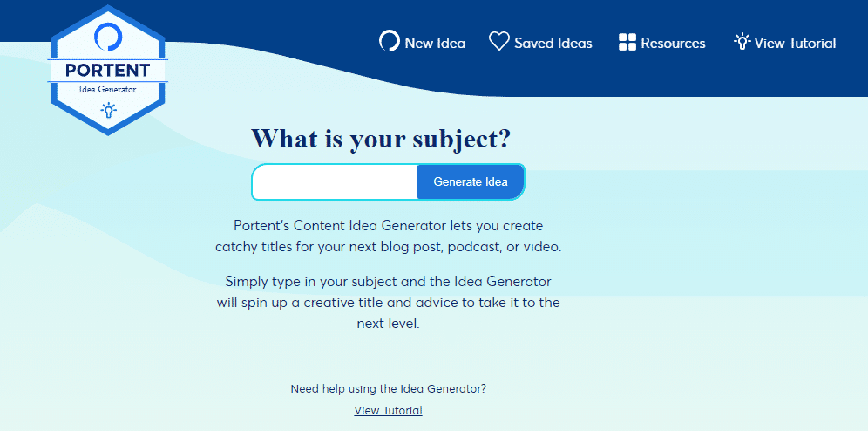Click the Resources grid icon

[x=627, y=43]
